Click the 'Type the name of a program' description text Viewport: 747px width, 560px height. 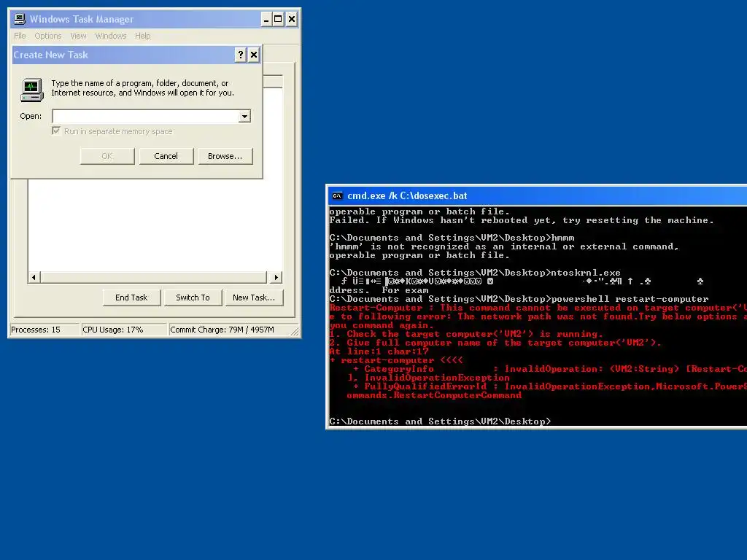click(142, 88)
